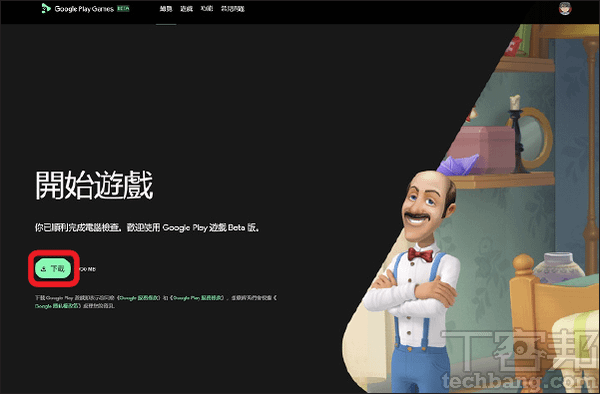Screen dimensions: 600x394
Task: Click the Google Play Games logo icon
Action: tap(46, 8)
